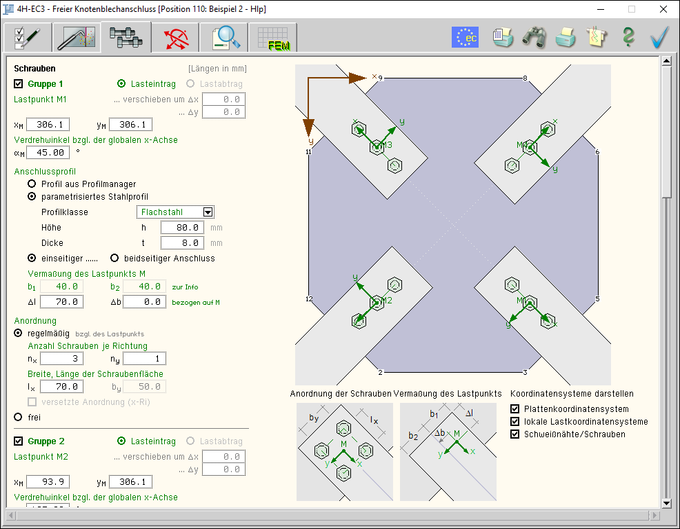The image size is (680, 529).
Task: Toggle 'Plattenkoordinatensystem' checkbox
Action: (x=516, y=408)
